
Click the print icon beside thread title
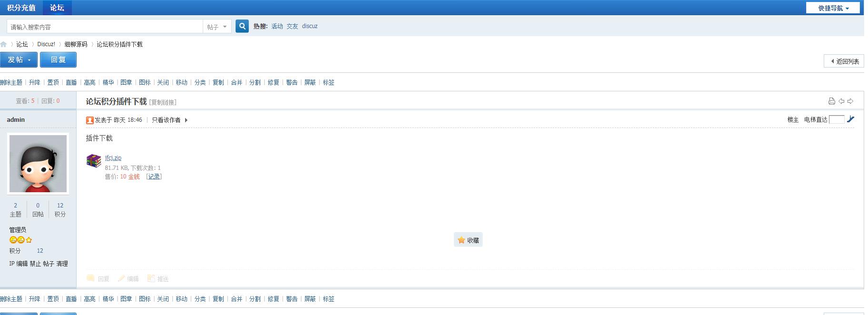(831, 101)
